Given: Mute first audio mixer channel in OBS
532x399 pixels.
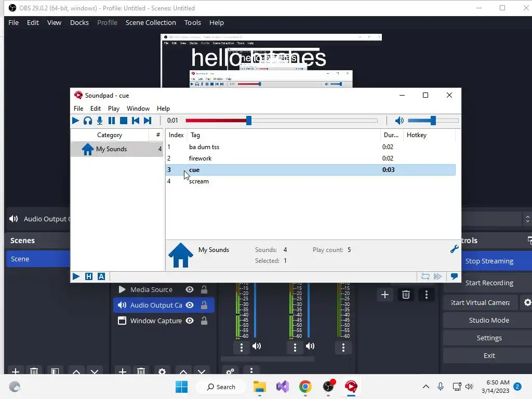Looking at the screenshot, I should (257, 346).
